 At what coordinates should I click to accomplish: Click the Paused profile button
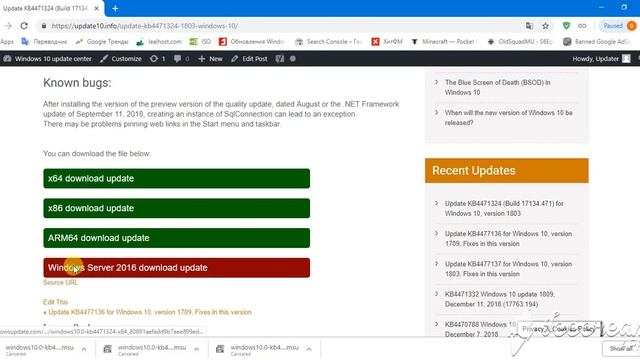click(618, 26)
